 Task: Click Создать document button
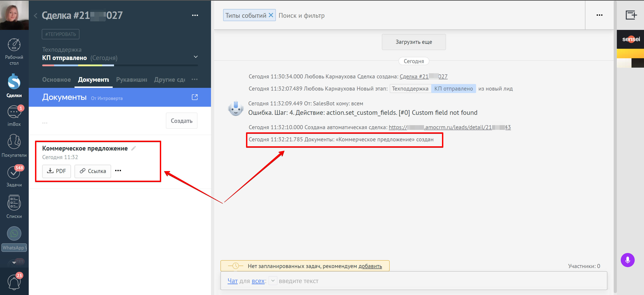pos(182,121)
